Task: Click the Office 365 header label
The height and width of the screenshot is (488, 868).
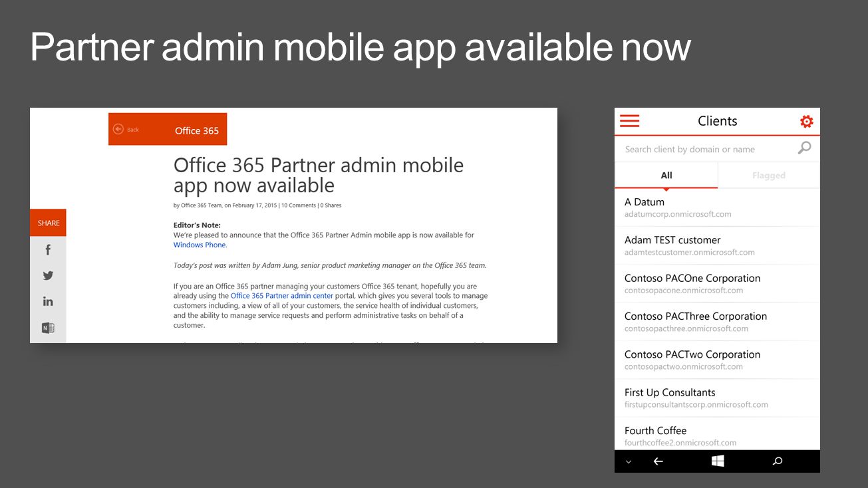Action: pos(197,131)
